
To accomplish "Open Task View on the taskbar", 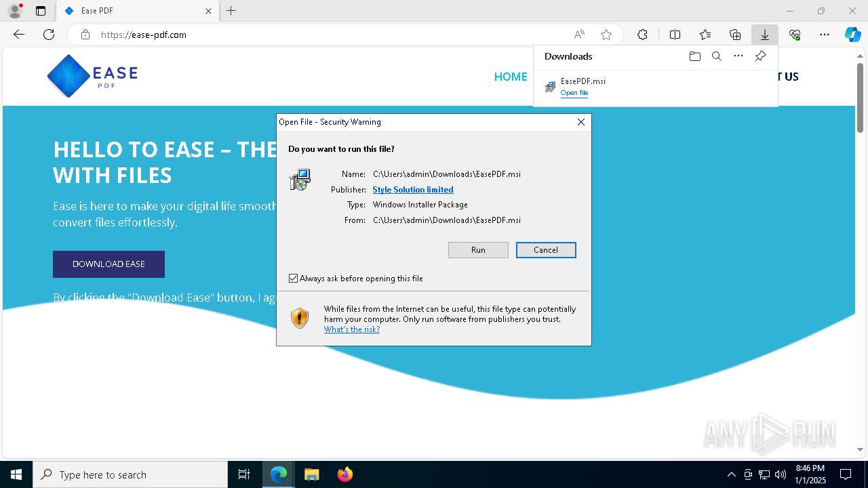I will (244, 474).
